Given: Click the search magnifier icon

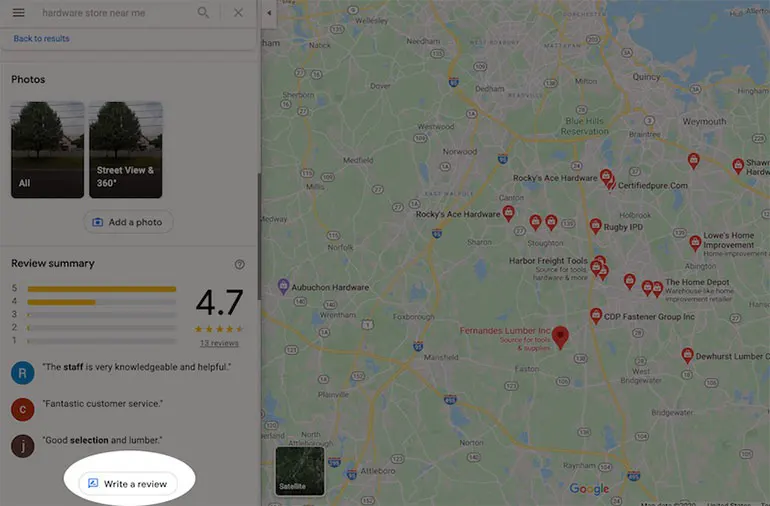Looking at the screenshot, I should tap(203, 12).
